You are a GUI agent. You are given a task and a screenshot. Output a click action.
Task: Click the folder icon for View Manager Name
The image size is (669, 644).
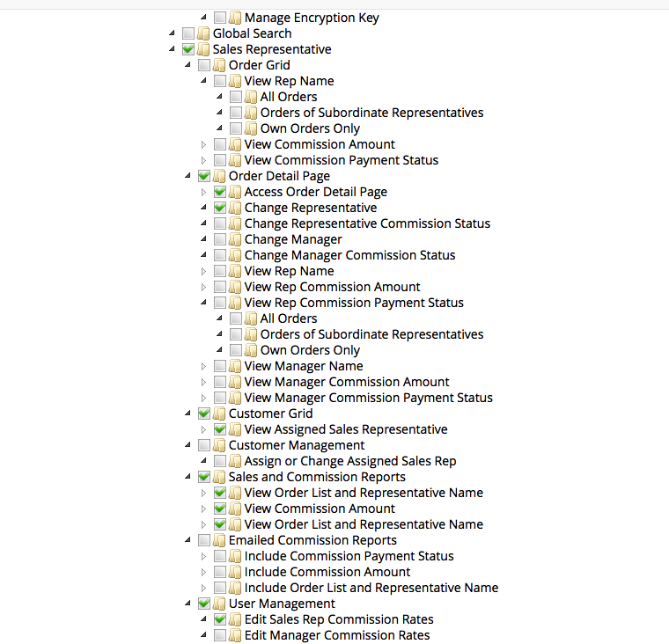pyautogui.click(x=235, y=366)
